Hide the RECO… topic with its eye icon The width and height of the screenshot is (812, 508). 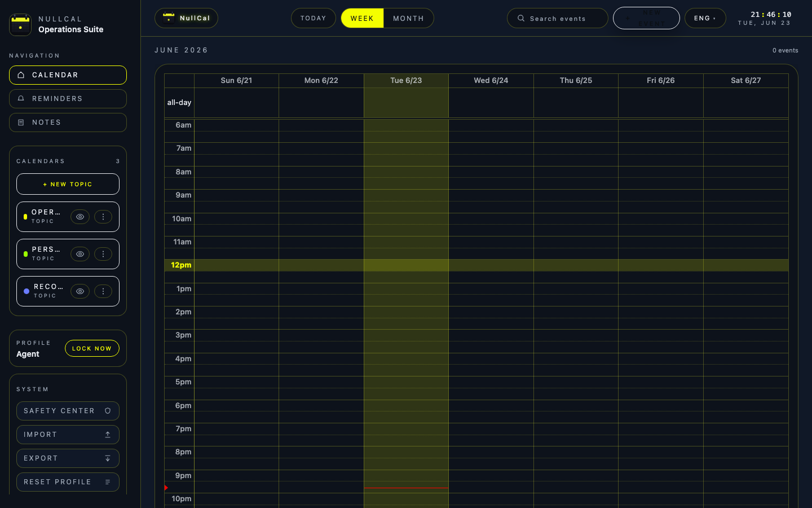coord(80,291)
